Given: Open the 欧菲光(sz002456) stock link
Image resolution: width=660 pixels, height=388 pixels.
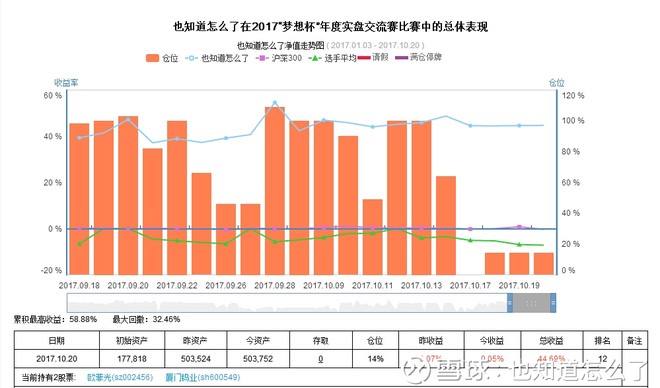Looking at the screenshot, I should [120, 377].
